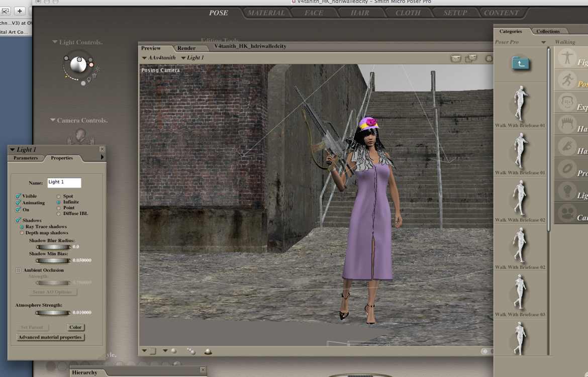Collapse the Light Controls section
The image size is (588, 377).
click(x=55, y=42)
